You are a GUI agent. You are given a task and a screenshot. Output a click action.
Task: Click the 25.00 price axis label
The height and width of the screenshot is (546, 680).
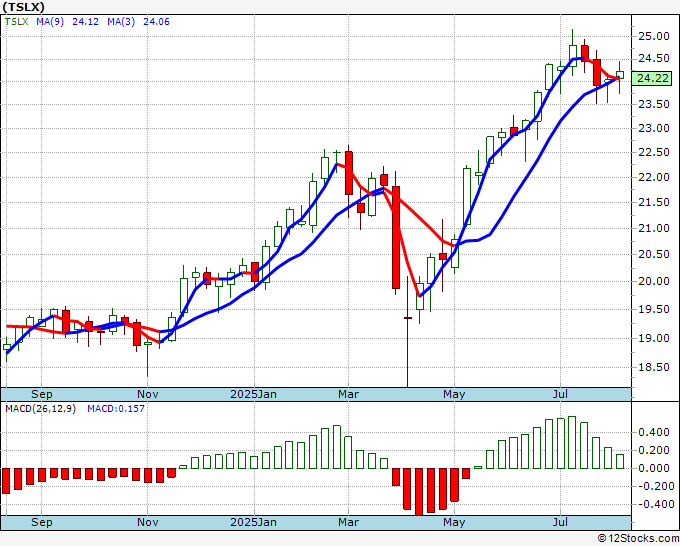pos(654,36)
